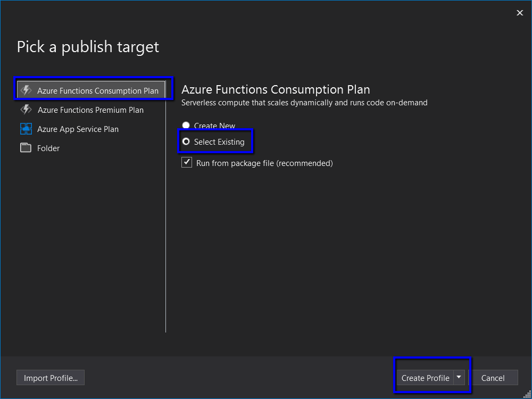Viewport: 532px width, 399px height.
Task: Click the Azure Functions Premium Plan lightning icon
Action: (x=26, y=110)
